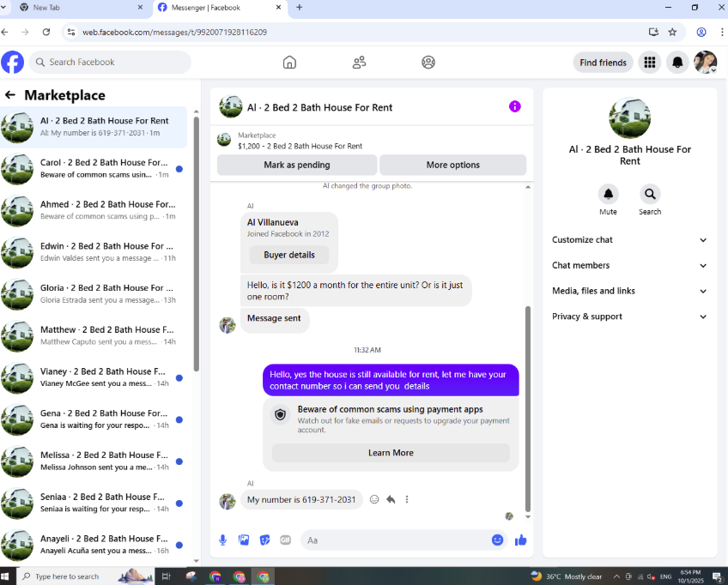
Task: Search in conversation magnifier icon
Action: 650,194
